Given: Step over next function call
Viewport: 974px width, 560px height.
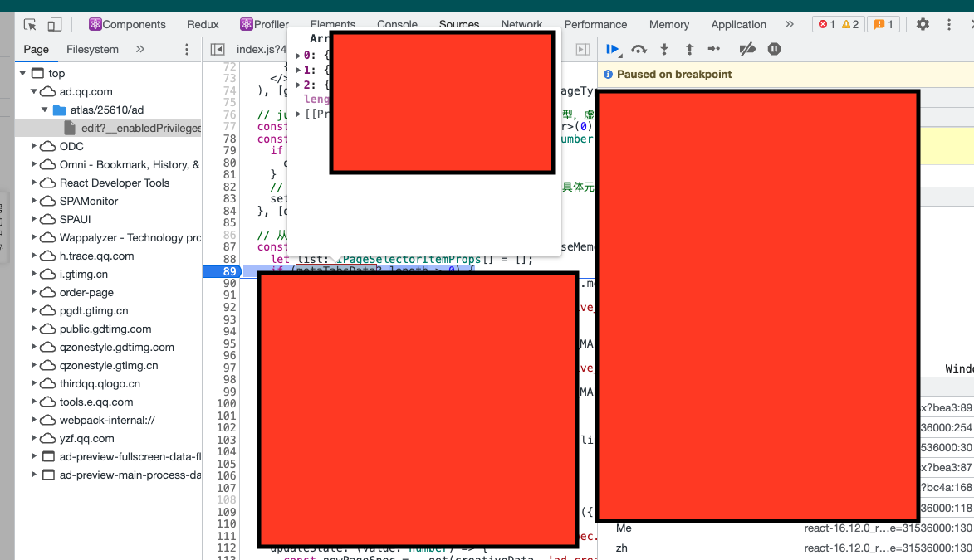Looking at the screenshot, I should 639,50.
